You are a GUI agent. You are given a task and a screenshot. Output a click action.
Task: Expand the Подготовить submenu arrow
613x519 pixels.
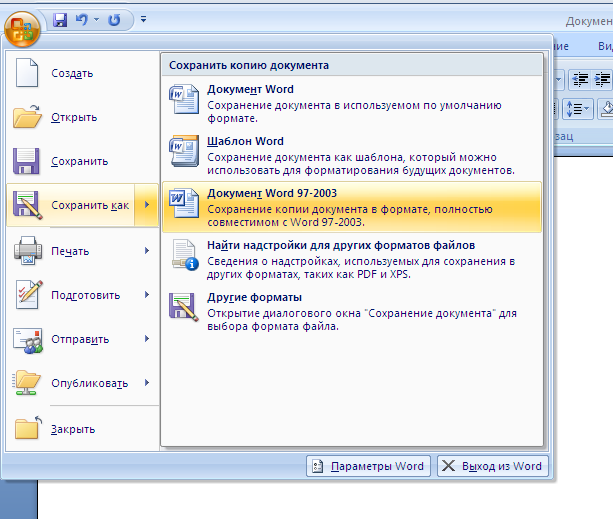click(x=147, y=295)
